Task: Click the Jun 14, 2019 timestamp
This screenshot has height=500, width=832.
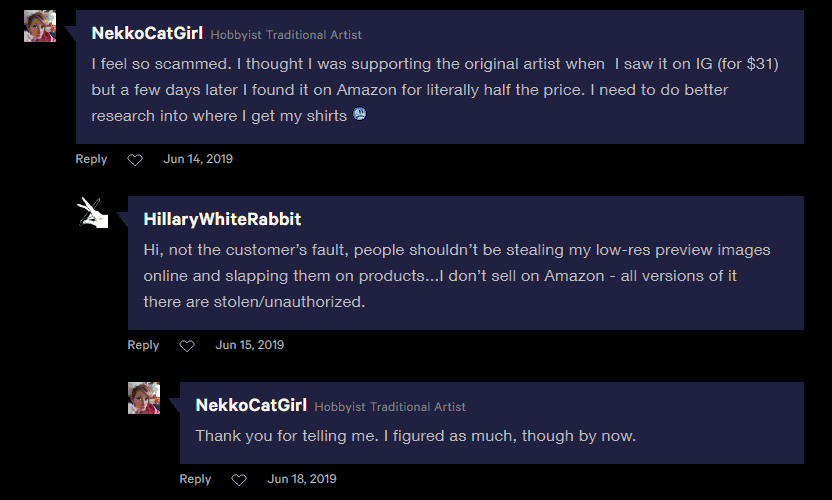Action: click(198, 159)
